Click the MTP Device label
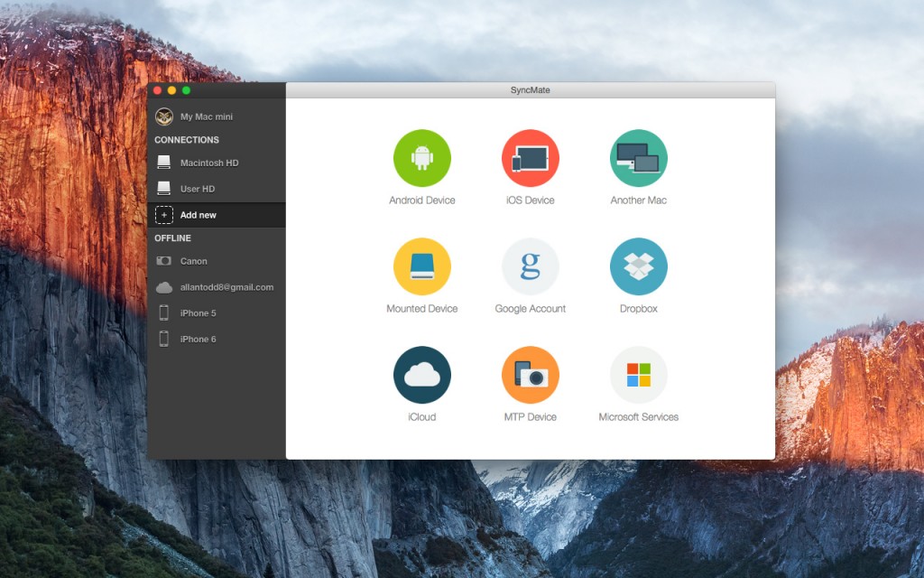The width and height of the screenshot is (924, 578). 531,417
